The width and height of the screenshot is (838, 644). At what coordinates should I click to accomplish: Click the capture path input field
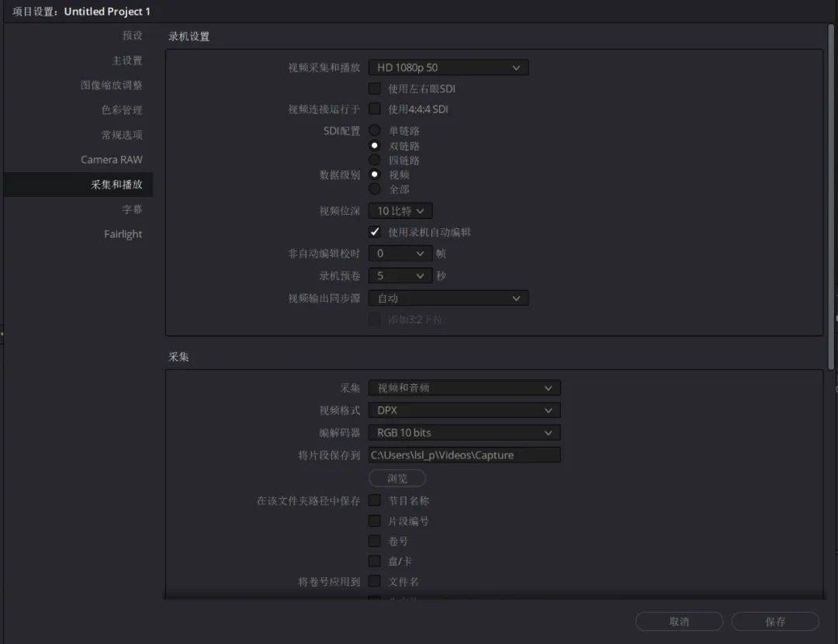pyautogui.click(x=464, y=455)
